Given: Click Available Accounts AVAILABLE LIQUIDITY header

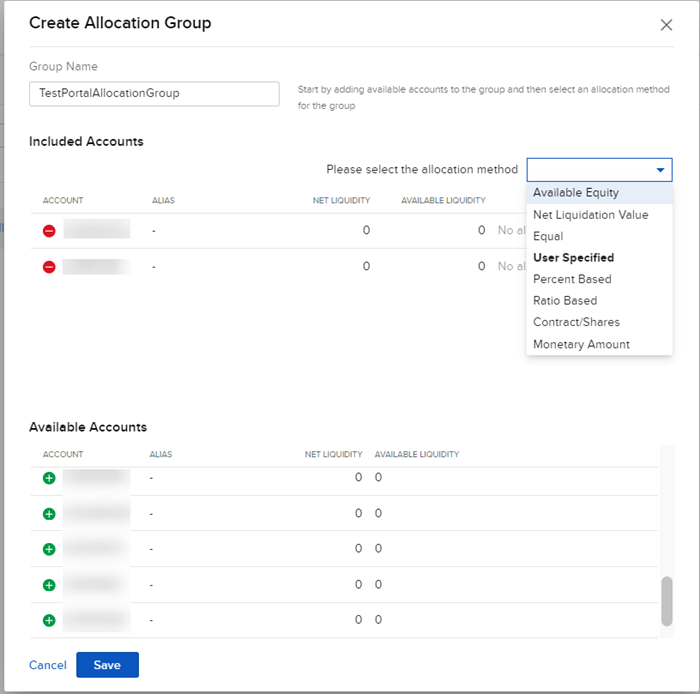Looking at the screenshot, I should pos(417,454).
